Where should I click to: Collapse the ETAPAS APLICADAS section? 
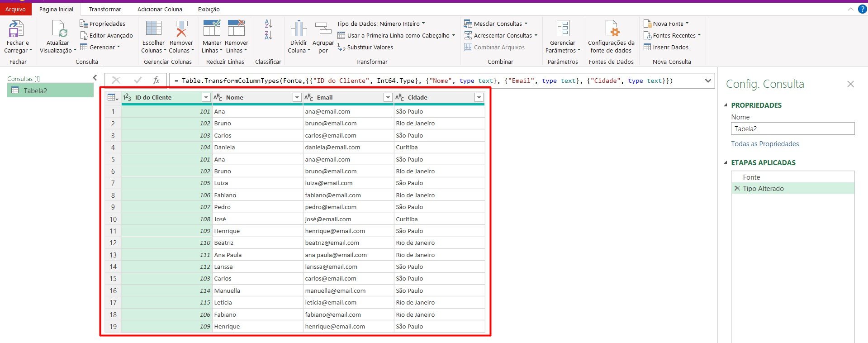pos(726,162)
